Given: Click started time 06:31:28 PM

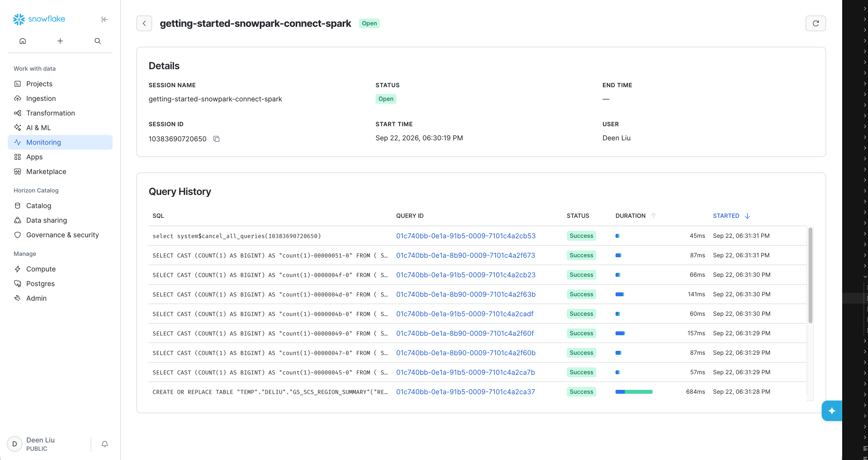Looking at the screenshot, I should pyautogui.click(x=742, y=392).
